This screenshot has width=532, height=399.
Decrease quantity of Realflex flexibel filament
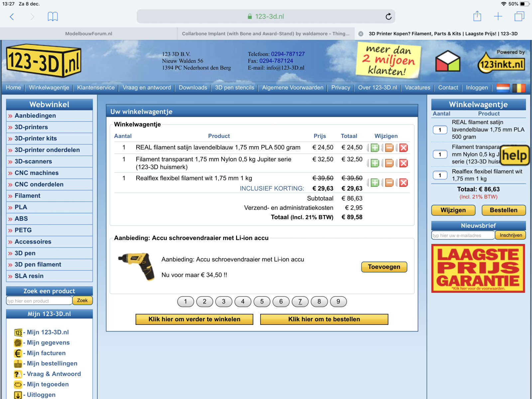[x=389, y=183]
